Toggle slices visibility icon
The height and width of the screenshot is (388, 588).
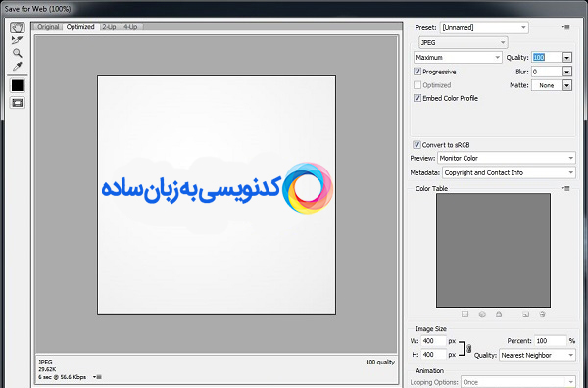click(x=18, y=102)
